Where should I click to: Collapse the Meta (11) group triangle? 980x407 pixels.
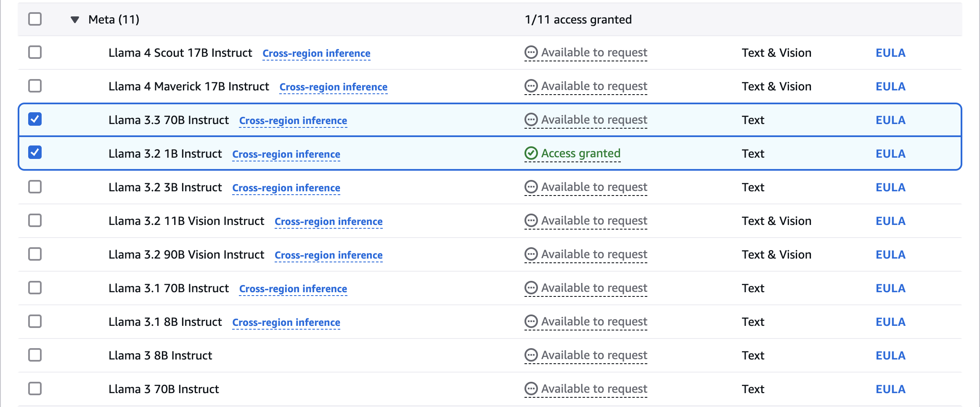(x=75, y=19)
